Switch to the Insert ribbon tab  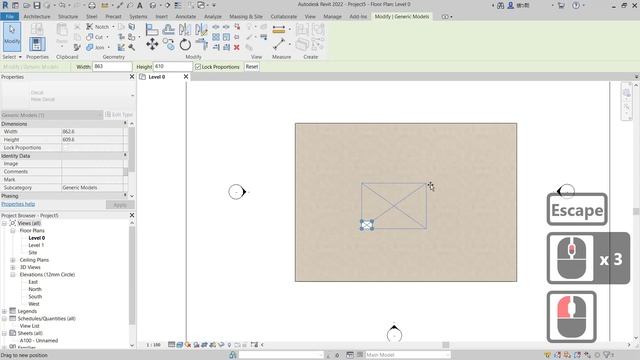click(x=162, y=16)
